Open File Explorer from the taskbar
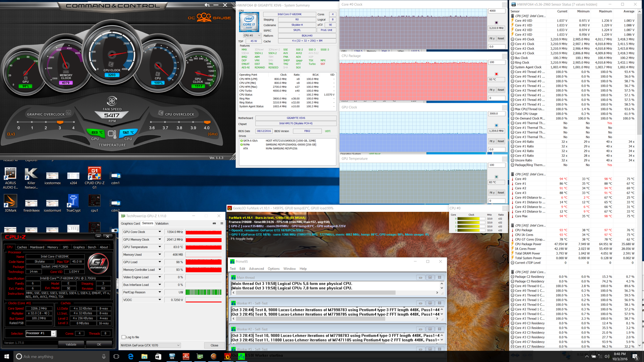This screenshot has width=644, height=362. [144, 356]
